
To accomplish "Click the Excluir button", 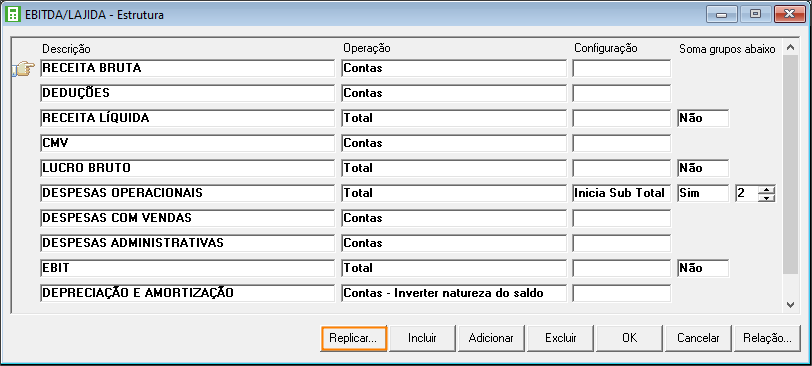I will click(560, 339).
